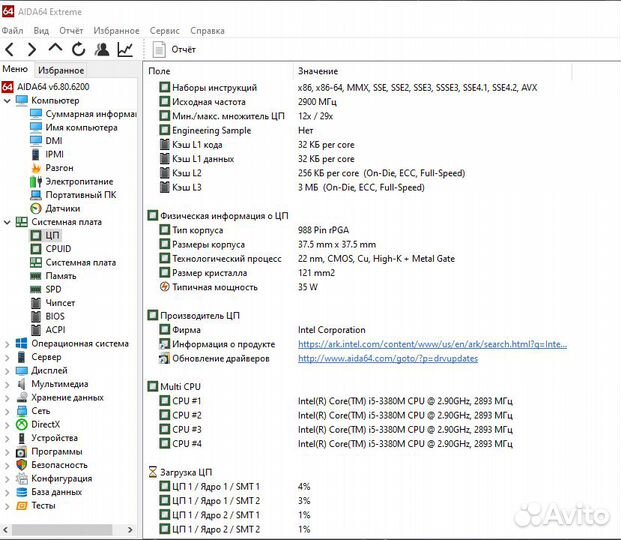
Task: Select the IPMI tree item
Action: (x=47, y=155)
